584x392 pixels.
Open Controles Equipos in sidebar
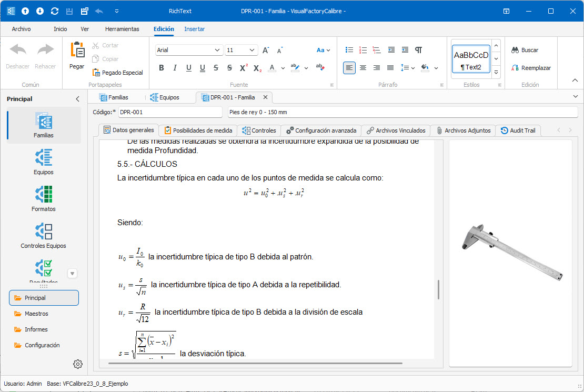[x=44, y=236]
